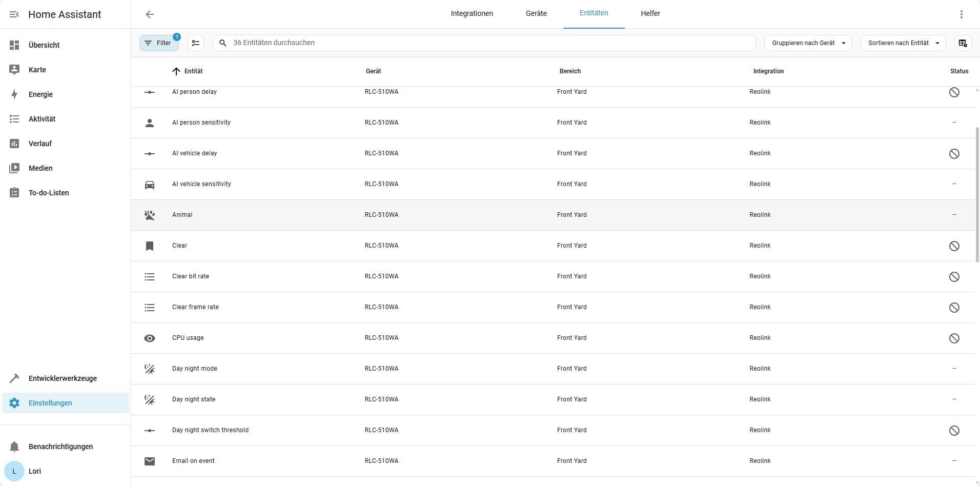
Task: Click the Entitäten durchsuchen search field
Action: click(484, 43)
